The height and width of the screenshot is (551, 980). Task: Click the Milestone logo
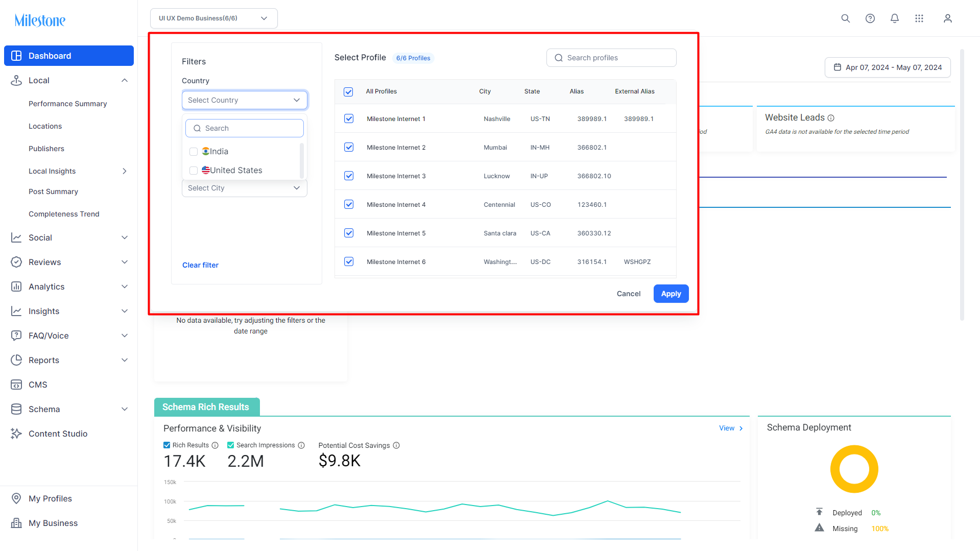point(40,20)
